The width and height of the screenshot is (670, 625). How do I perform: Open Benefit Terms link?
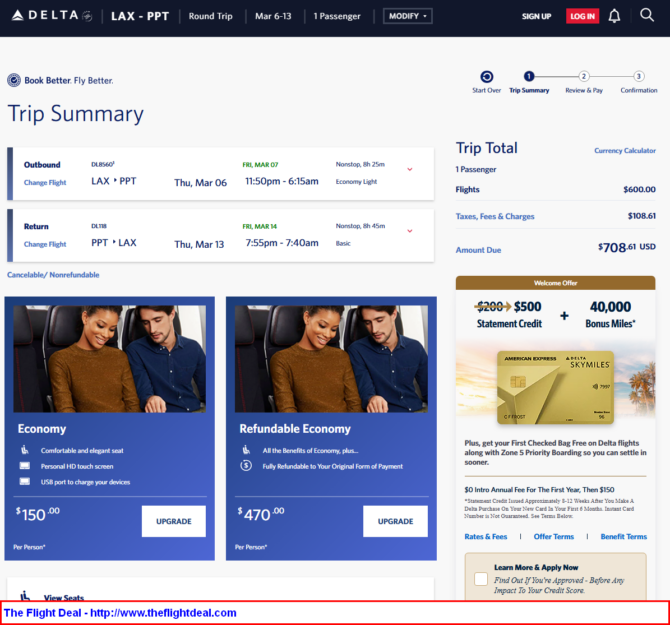pos(624,537)
